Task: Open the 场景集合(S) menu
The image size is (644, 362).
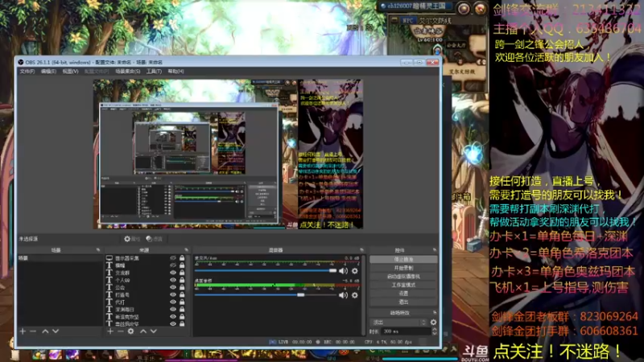Action: (x=128, y=72)
